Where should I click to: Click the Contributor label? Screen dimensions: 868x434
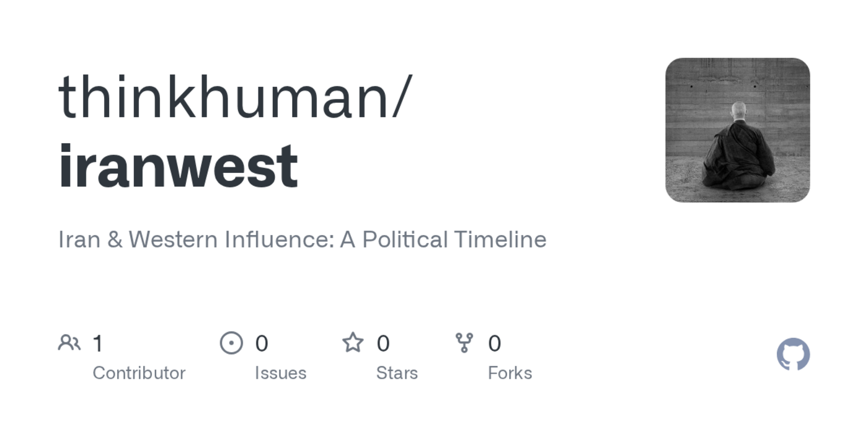click(x=139, y=373)
